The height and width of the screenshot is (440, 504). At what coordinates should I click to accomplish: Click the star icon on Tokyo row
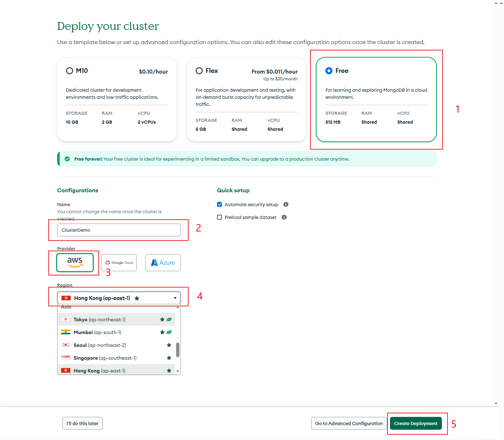162,320
